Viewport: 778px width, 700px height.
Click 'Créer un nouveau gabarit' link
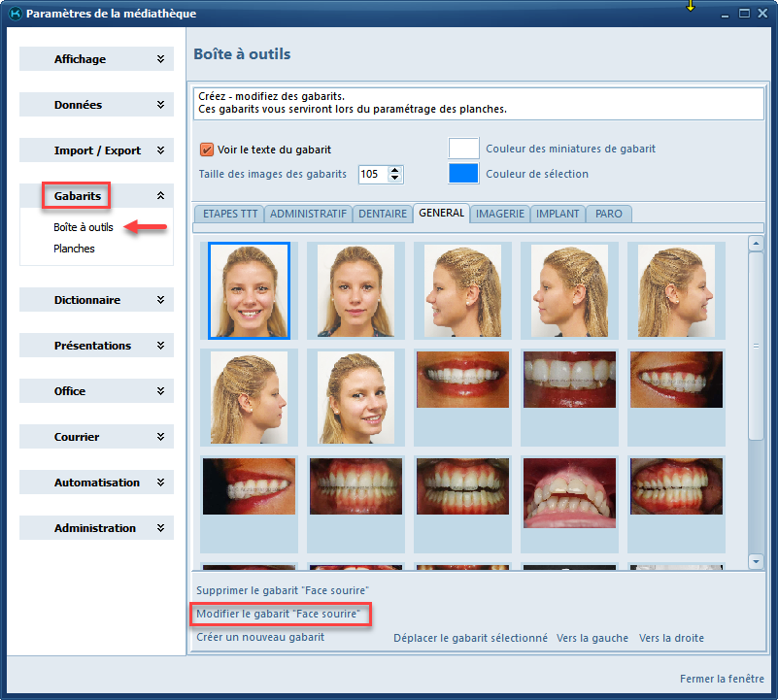(260, 638)
